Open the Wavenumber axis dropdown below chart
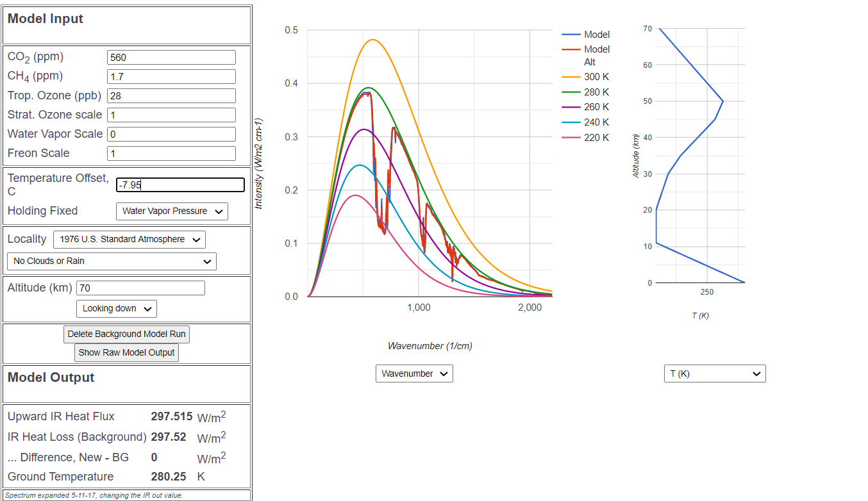868x501 pixels. click(414, 374)
